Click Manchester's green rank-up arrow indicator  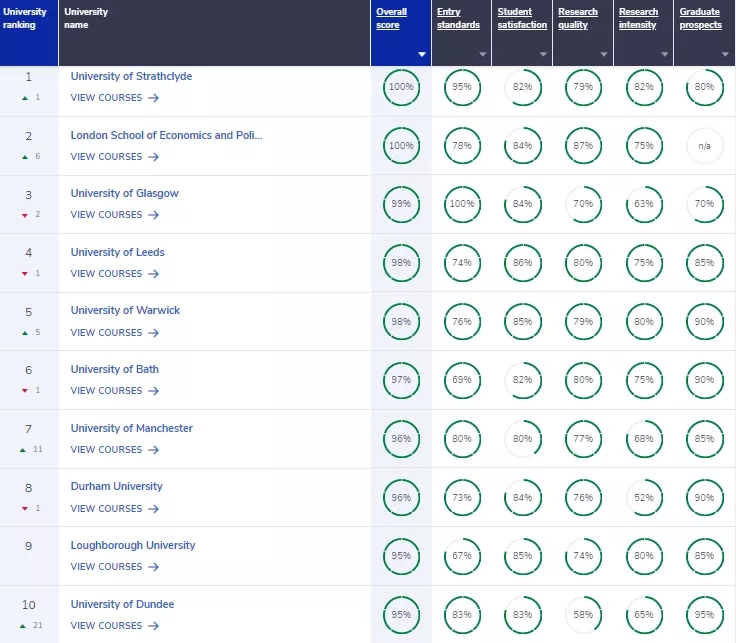pyautogui.click(x=23, y=450)
